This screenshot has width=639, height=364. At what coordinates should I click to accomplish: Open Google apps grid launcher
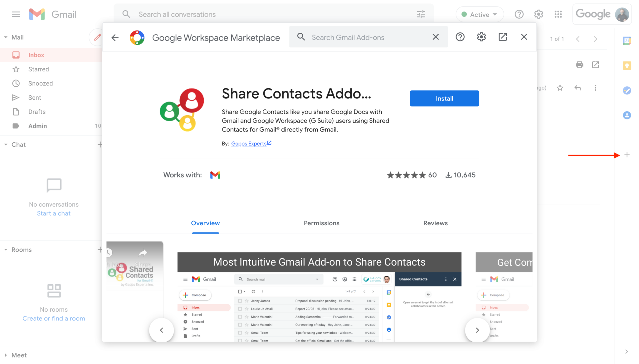click(x=558, y=14)
